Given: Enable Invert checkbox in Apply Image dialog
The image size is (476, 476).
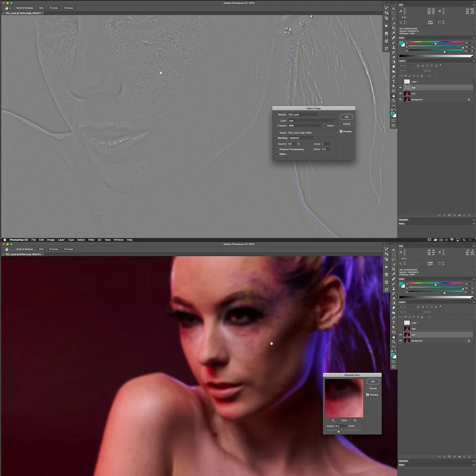Looking at the screenshot, I should [x=325, y=126].
